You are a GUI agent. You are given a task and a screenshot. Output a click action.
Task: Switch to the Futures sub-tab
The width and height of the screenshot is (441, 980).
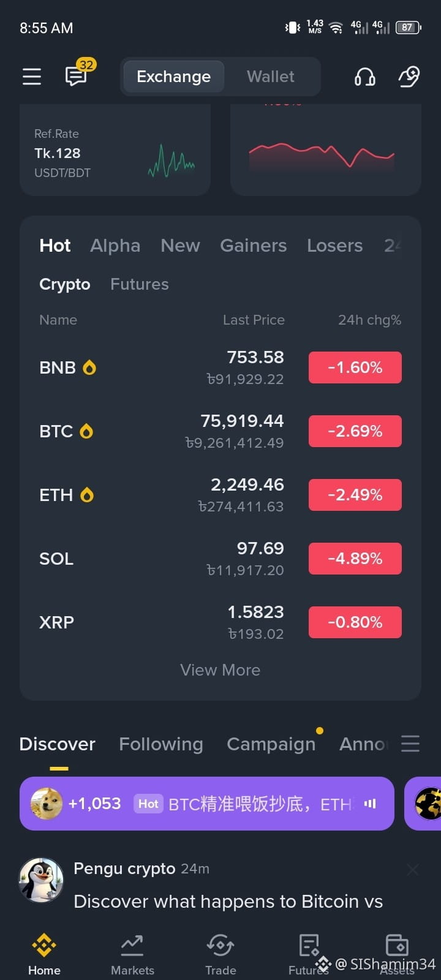(140, 284)
